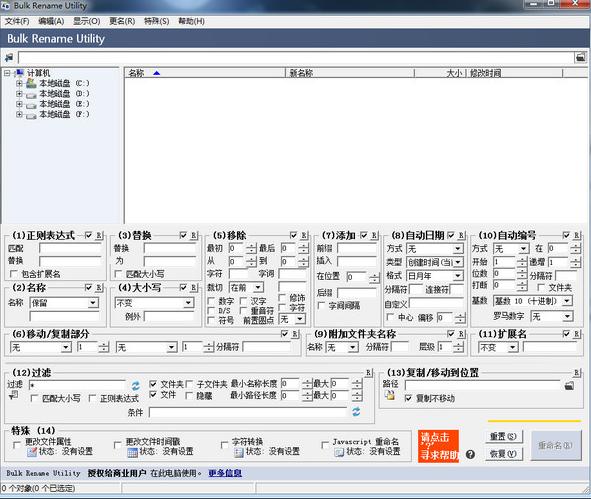Reset the Numbering (10) panel R button
Screen dimensions: 591x499
pos(576,236)
